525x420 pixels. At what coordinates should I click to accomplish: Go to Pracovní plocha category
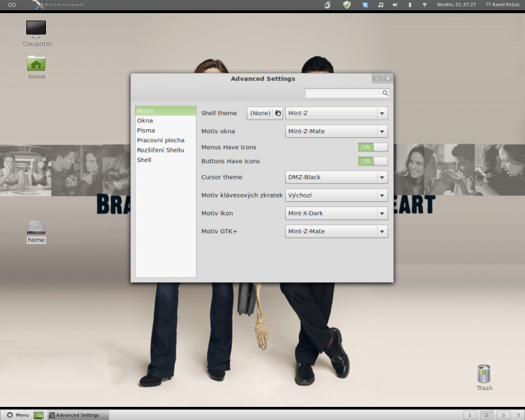pyautogui.click(x=166, y=140)
